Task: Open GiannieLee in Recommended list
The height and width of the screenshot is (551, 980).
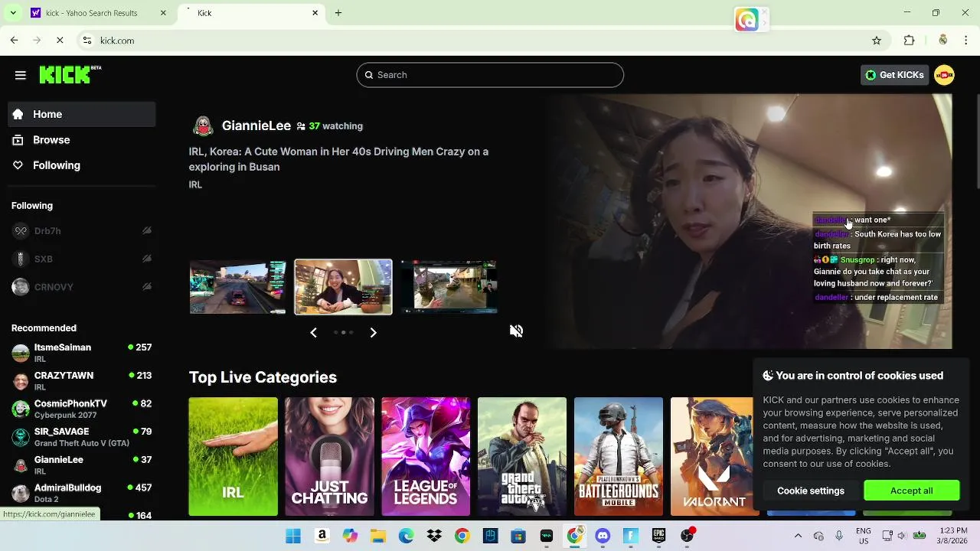Action: coord(82,465)
